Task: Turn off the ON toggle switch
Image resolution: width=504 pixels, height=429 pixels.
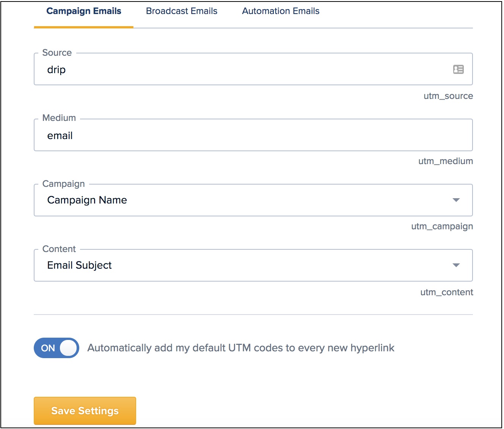Action: 57,348
